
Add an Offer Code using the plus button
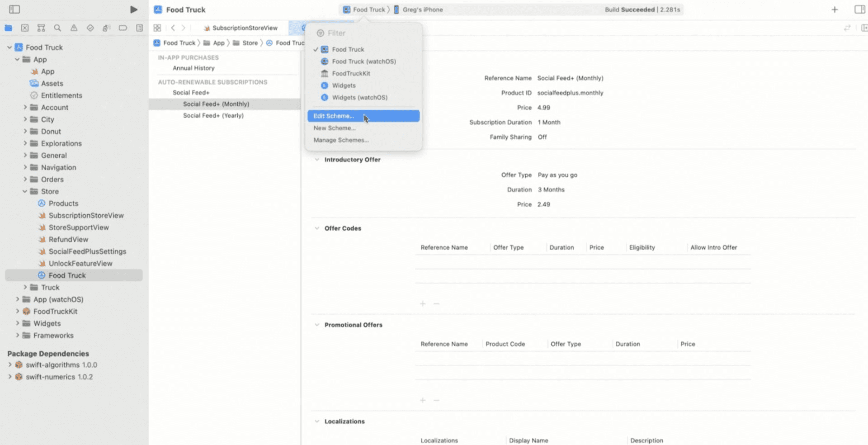(x=422, y=303)
